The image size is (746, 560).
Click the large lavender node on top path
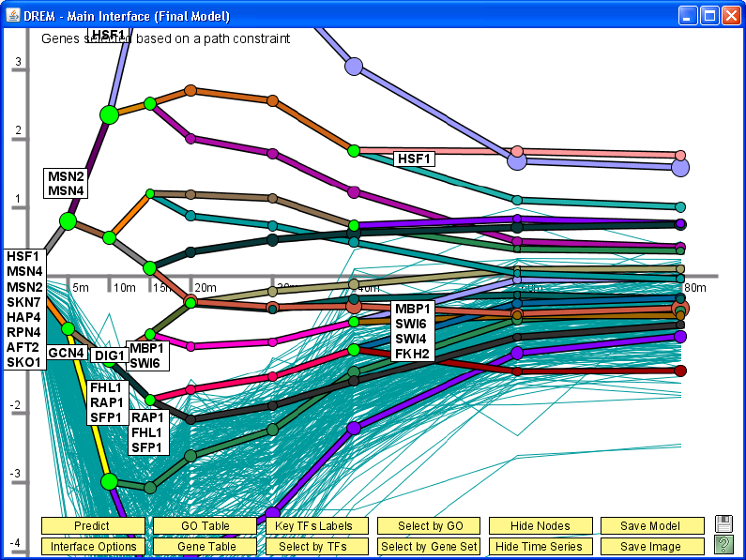click(354, 67)
